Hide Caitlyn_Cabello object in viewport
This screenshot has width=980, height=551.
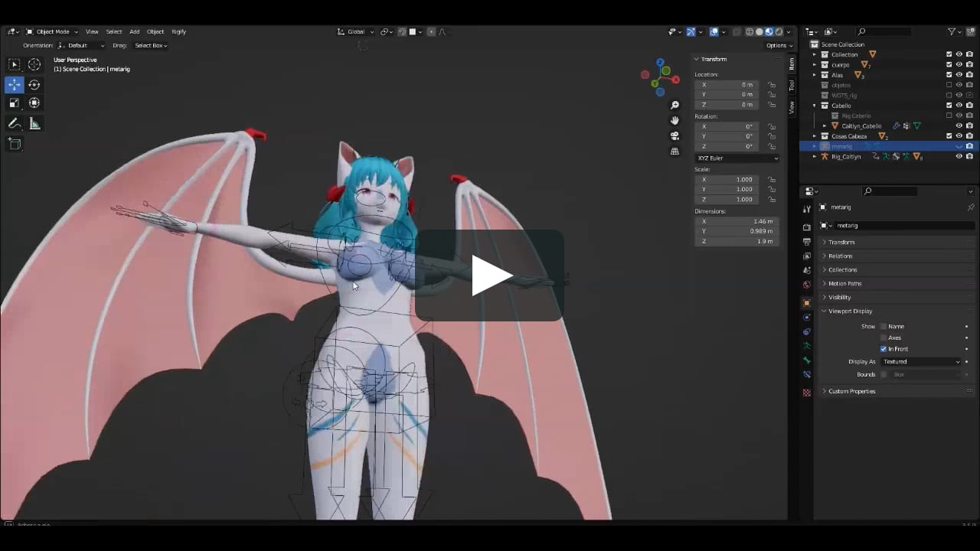point(959,126)
